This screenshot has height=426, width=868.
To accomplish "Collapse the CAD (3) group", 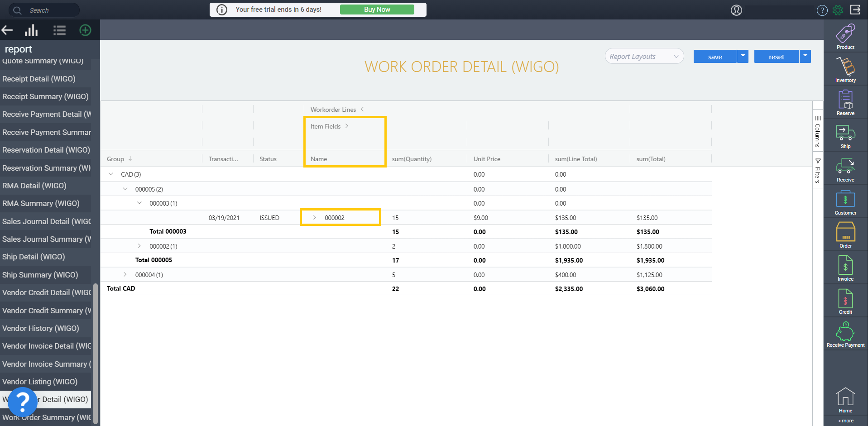I will (x=111, y=174).
